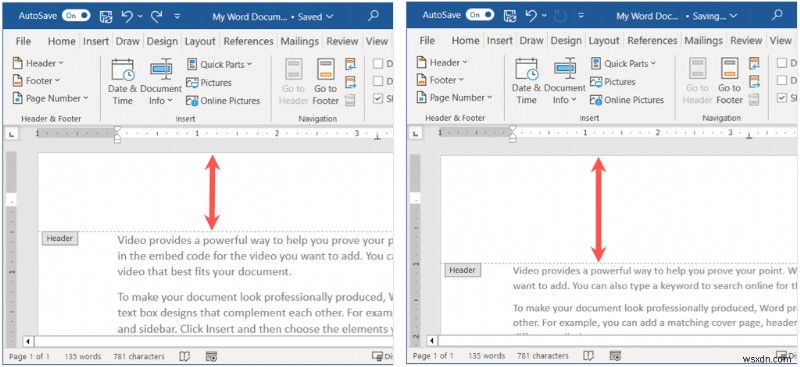
Task: Expand Page Number dropdown in left window
Action: (x=50, y=98)
